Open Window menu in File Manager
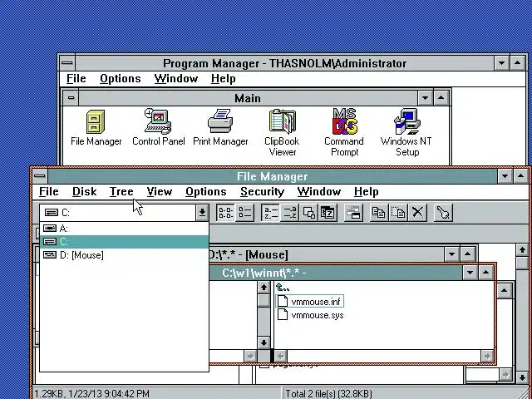This screenshot has height=399, width=532. coord(318,192)
